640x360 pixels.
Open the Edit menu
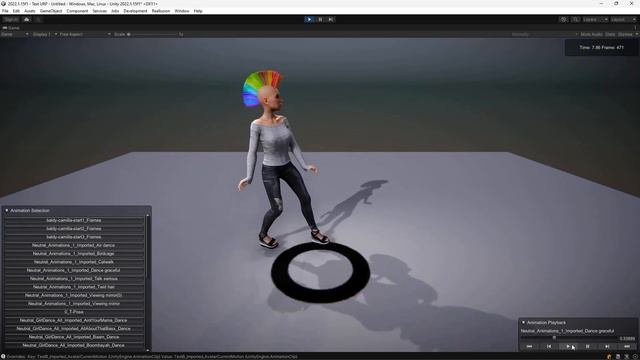[16, 11]
